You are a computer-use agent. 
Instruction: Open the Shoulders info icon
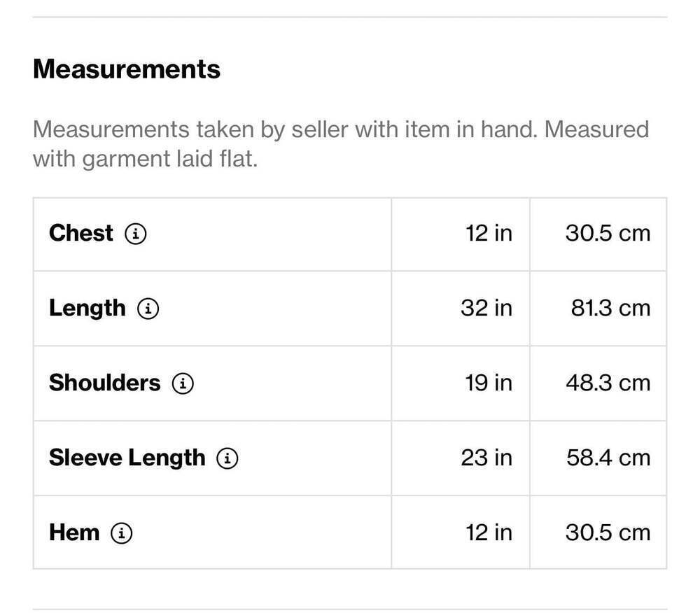pyautogui.click(x=183, y=383)
